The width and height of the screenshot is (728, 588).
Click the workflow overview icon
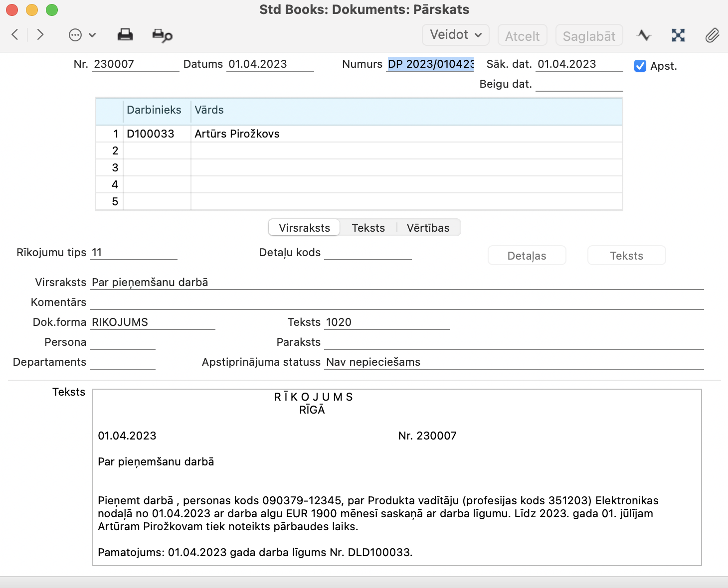pyautogui.click(x=678, y=35)
